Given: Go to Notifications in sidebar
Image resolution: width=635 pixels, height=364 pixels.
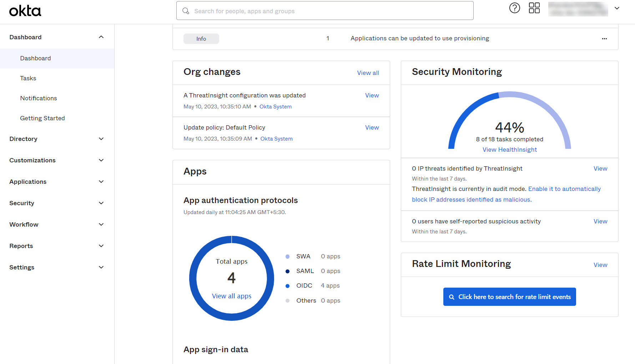Looking at the screenshot, I should [x=39, y=98].
